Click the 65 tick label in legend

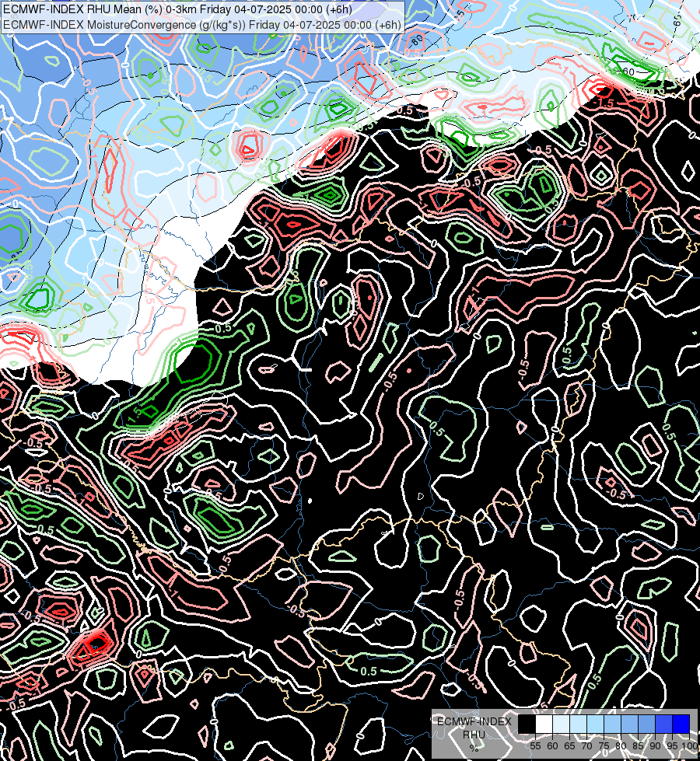[569, 746]
